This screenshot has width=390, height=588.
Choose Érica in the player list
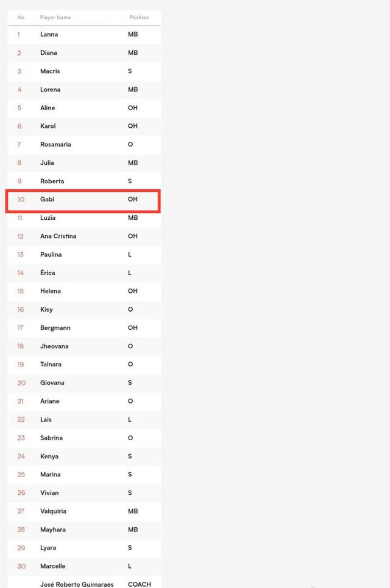point(48,273)
